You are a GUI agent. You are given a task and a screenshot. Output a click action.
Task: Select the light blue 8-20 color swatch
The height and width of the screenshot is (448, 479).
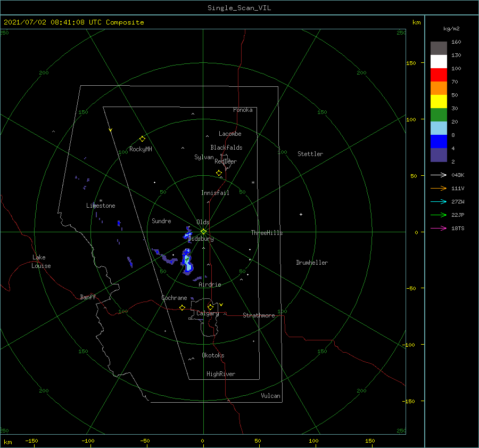[439, 128]
